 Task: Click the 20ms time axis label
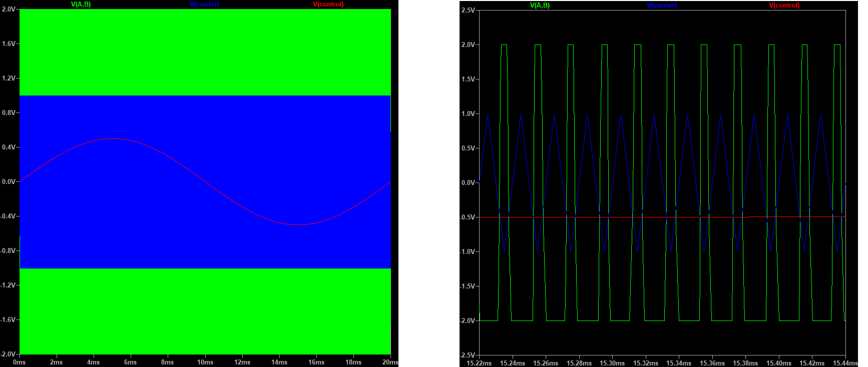click(x=390, y=362)
